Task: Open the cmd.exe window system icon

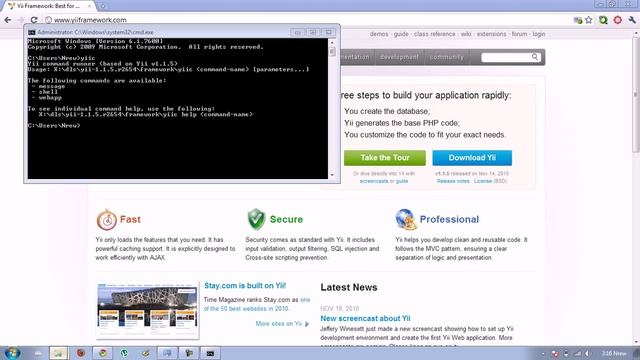Action: (x=31, y=32)
